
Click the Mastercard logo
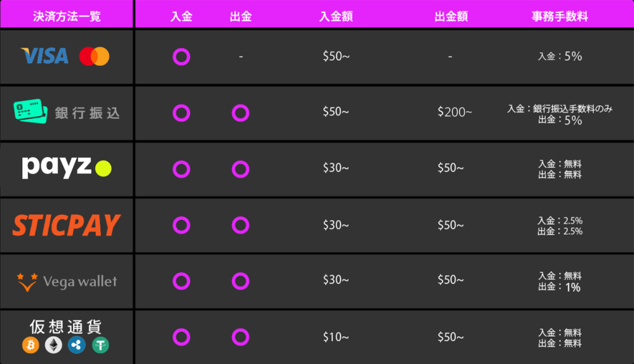94,56
